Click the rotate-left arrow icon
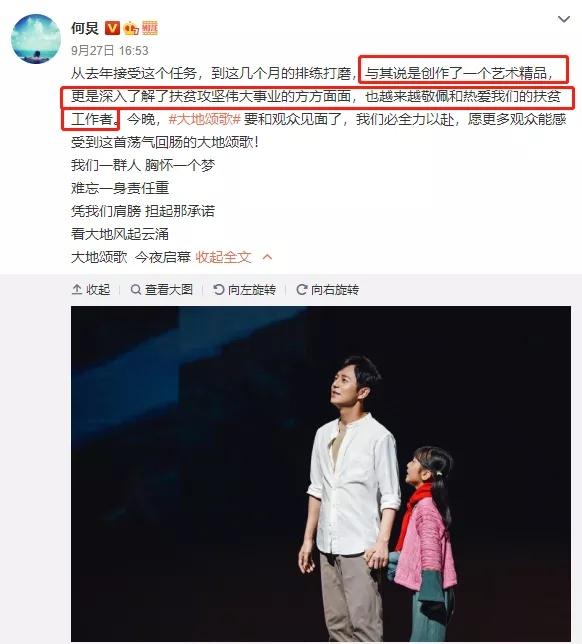Viewport: 582px width, 644px height. point(219,290)
